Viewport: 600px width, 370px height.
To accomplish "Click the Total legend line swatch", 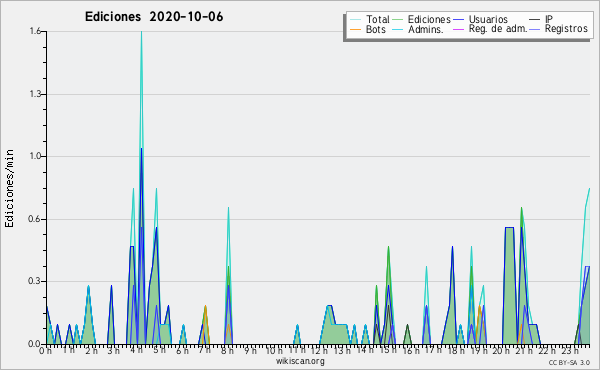I will 355,20.
